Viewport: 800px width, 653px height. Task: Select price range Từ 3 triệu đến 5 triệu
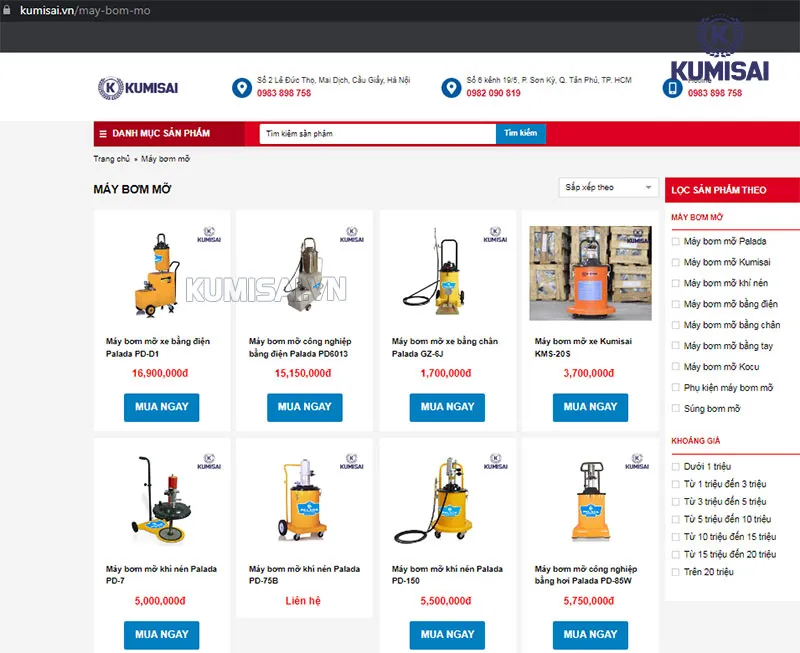coord(676,501)
